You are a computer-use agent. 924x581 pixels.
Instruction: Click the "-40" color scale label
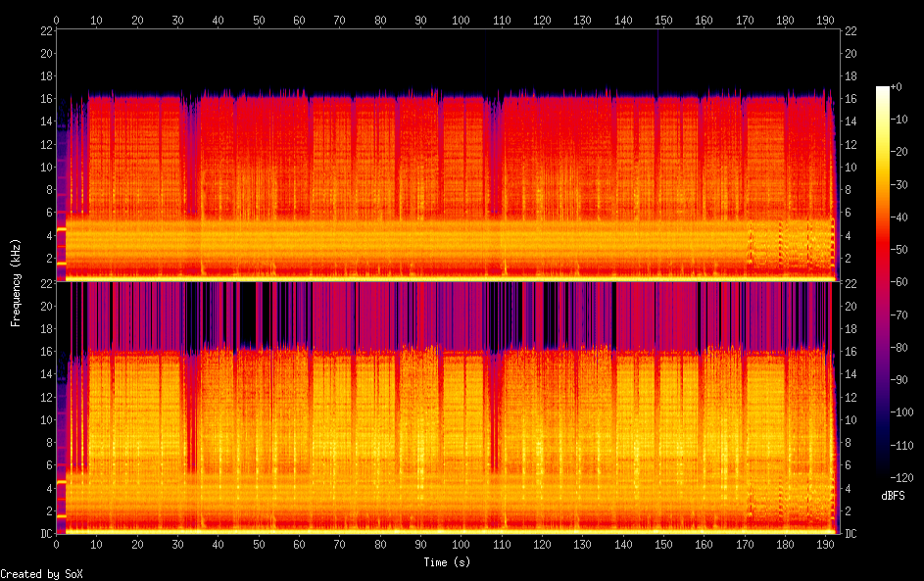(x=899, y=217)
